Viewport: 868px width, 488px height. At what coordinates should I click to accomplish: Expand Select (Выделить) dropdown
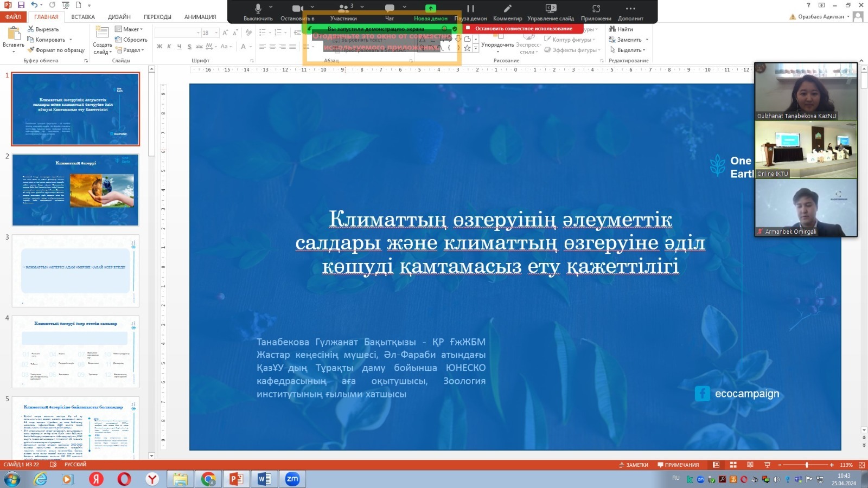tap(628, 50)
